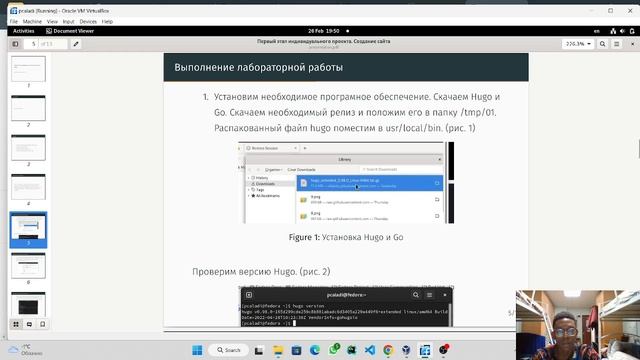Click the network icon in GNOME top bar
640x360 pixels.
pyautogui.click(x=613, y=31)
